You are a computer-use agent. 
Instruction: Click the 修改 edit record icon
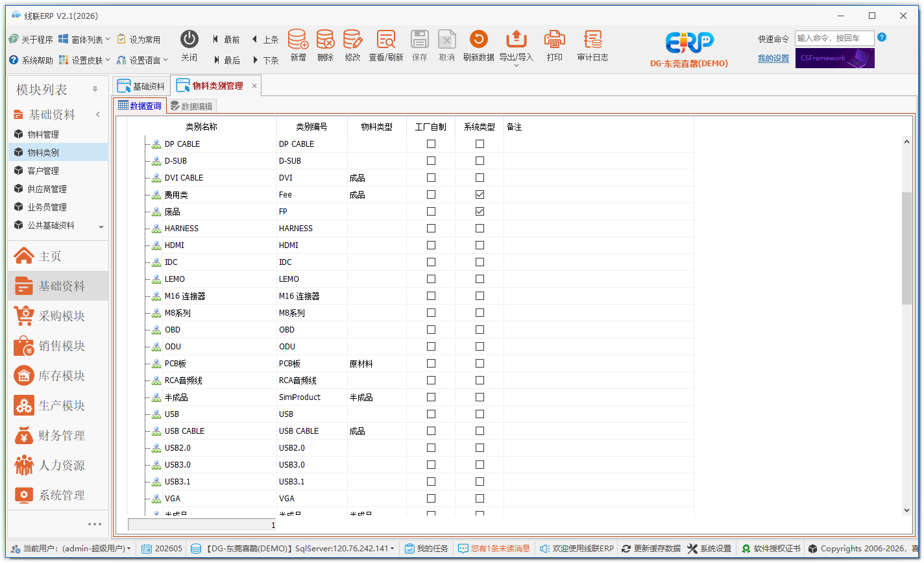352,40
